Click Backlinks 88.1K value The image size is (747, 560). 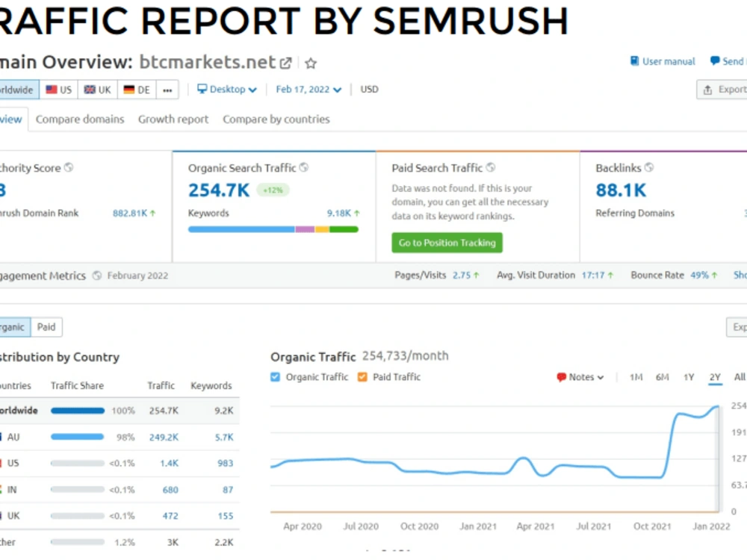[621, 190]
